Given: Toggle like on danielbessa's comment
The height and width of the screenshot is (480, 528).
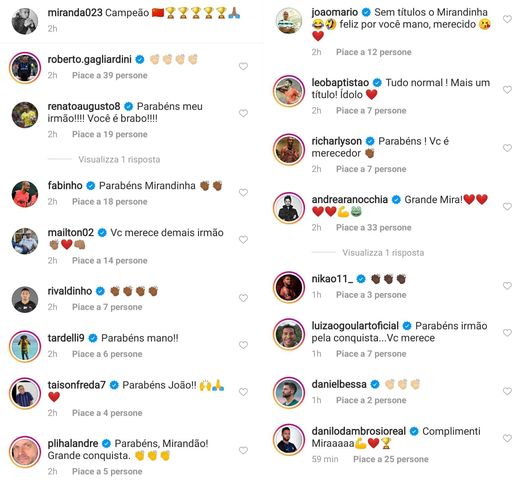Looking at the screenshot, I should click(507, 391).
